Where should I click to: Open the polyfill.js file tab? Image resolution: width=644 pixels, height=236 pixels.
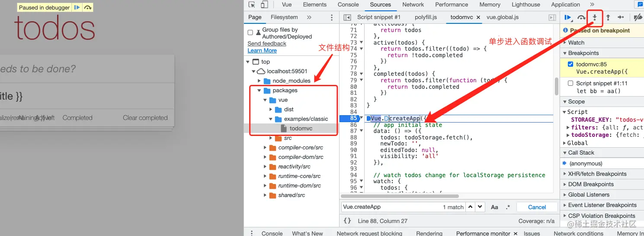[x=426, y=17]
